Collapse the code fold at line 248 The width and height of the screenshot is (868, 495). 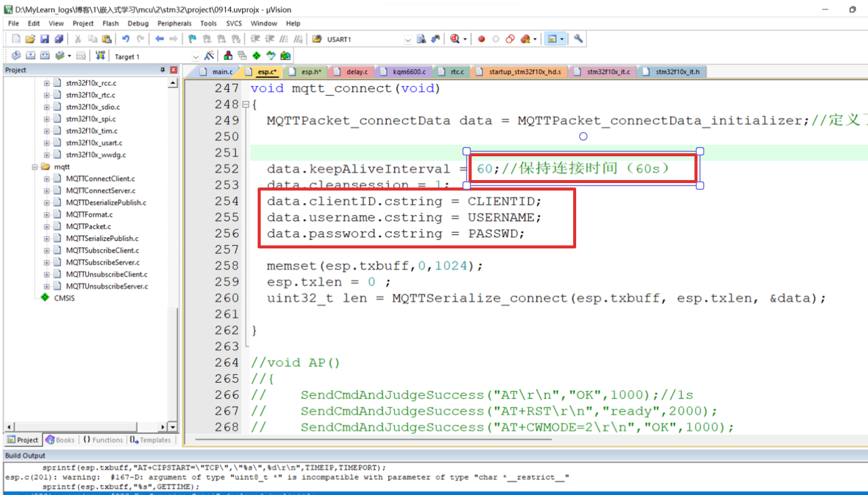click(x=246, y=105)
